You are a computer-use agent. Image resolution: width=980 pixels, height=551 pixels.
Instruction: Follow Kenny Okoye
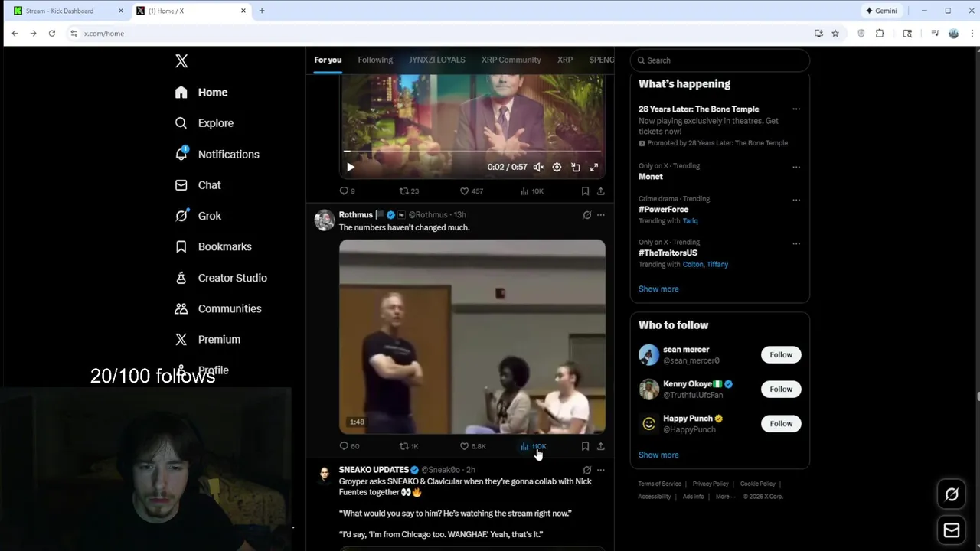point(781,390)
